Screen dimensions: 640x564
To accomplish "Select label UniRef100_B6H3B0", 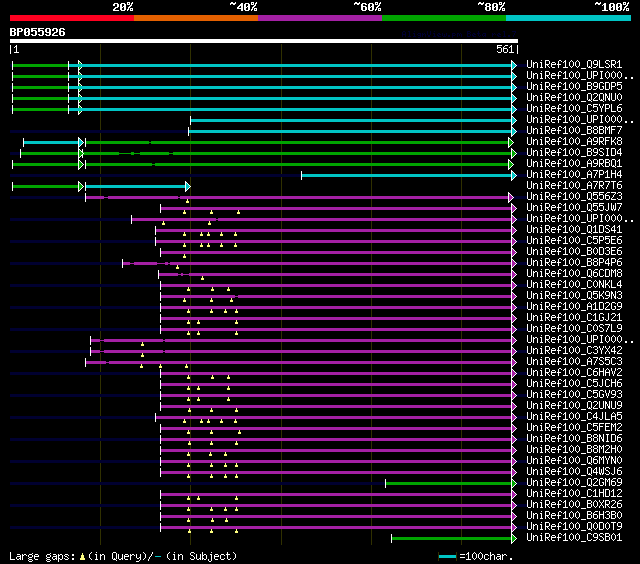I will (574, 516).
